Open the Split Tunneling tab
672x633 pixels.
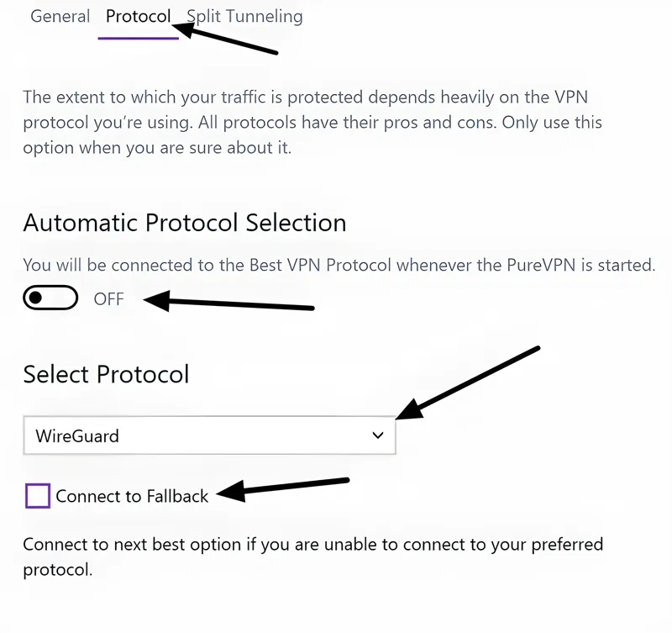(x=244, y=16)
